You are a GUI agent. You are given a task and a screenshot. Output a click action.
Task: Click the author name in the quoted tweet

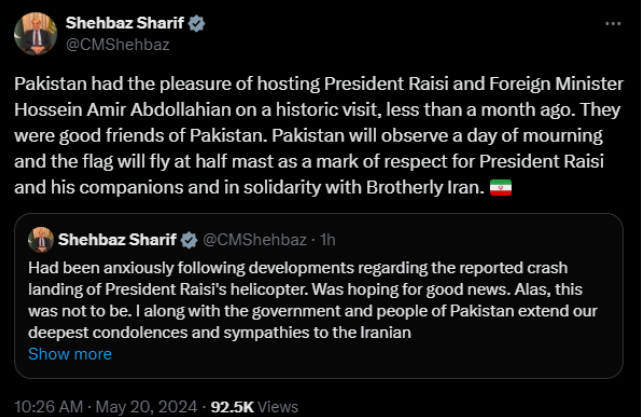point(116,240)
